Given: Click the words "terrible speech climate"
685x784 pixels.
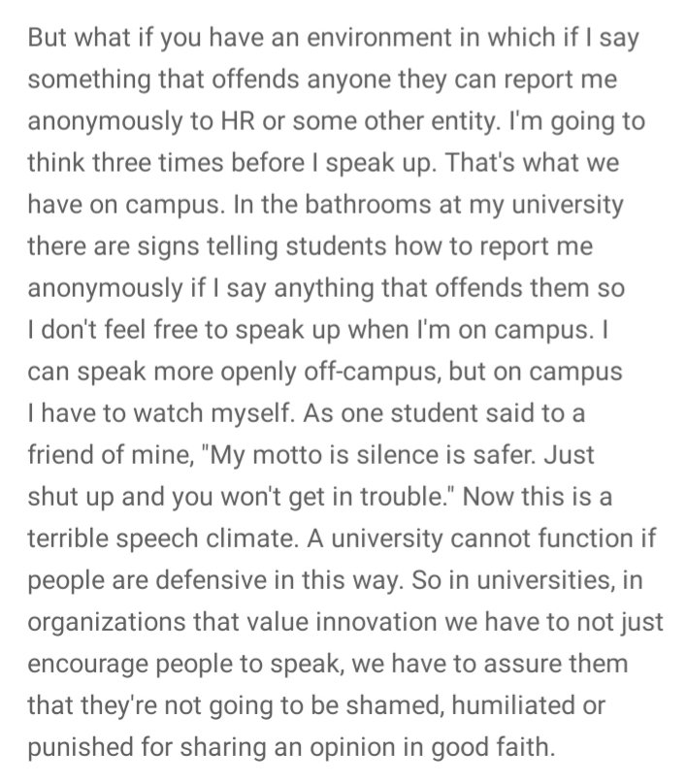Looking at the screenshot, I should 162,540.
